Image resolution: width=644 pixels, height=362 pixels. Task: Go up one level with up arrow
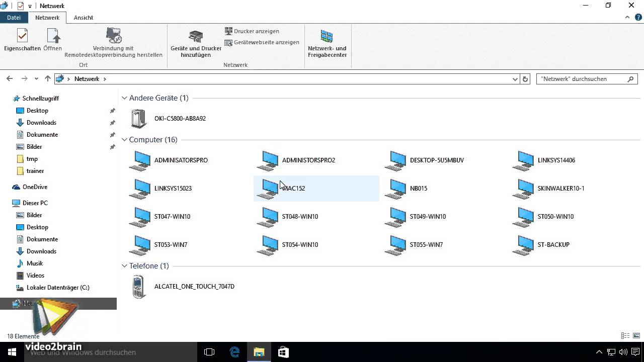[x=48, y=79]
